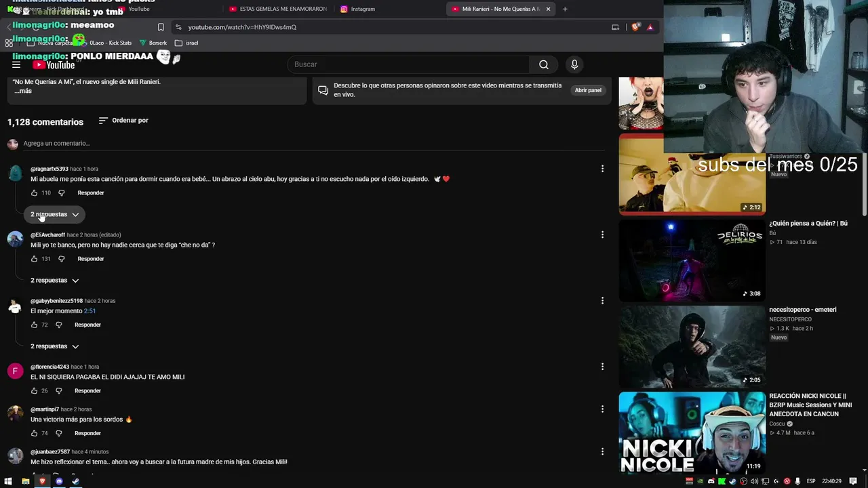
Task: Expand the 2 replies under @ragnarfx5393
Action: click(54, 214)
